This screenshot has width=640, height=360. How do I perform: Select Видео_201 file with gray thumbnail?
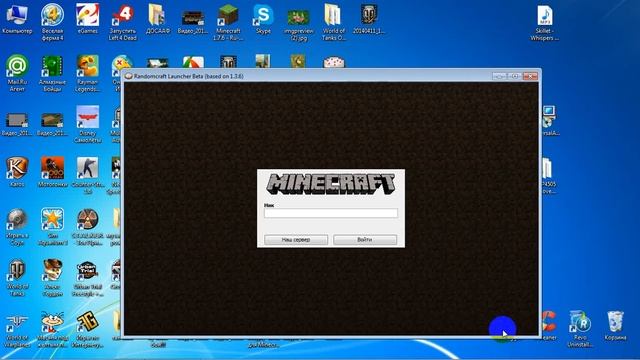pyautogui.click(x=17, y=124)
